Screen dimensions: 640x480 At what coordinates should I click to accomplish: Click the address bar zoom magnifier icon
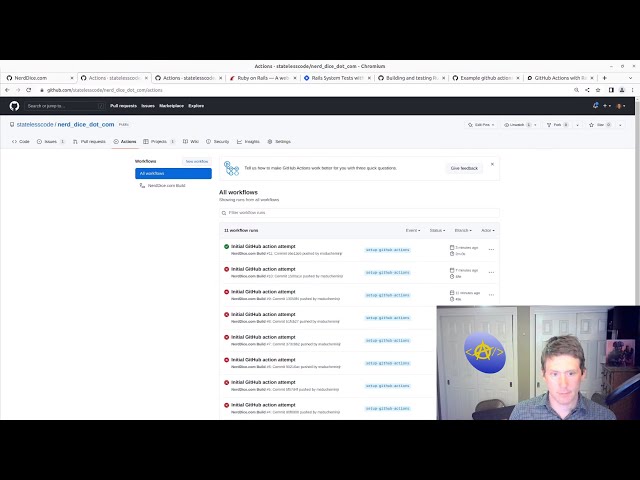point(576,90)
